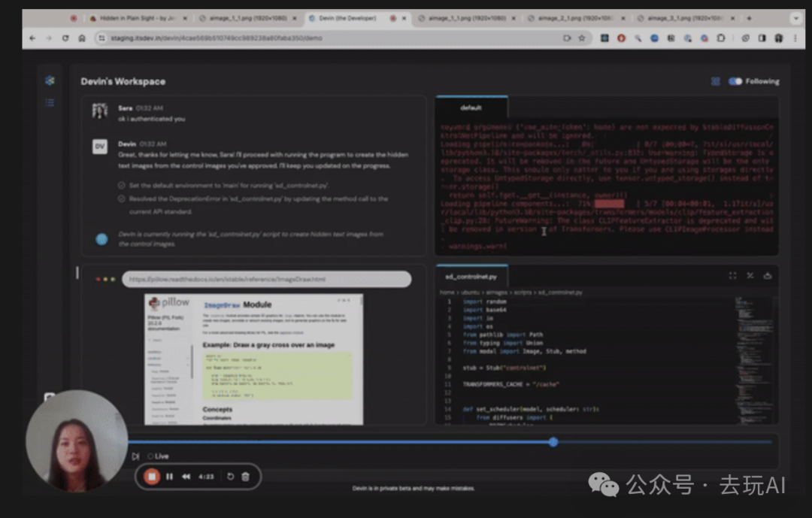Switch to the default terminal tab
This screenshot has width=812, height=518.
pyautogui.click(x=471, y=108)
